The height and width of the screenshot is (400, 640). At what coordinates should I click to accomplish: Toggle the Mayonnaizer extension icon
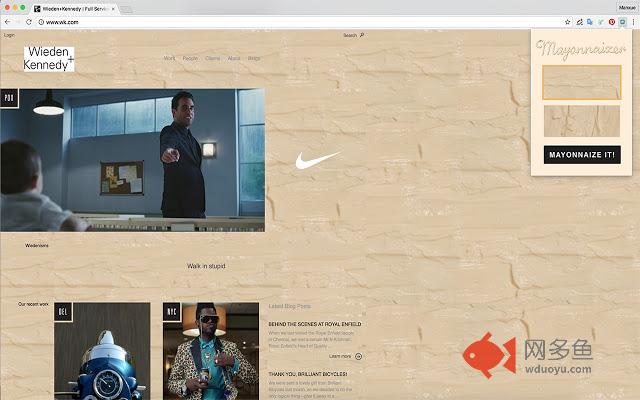pyautogui.click(x=622, y=22)
